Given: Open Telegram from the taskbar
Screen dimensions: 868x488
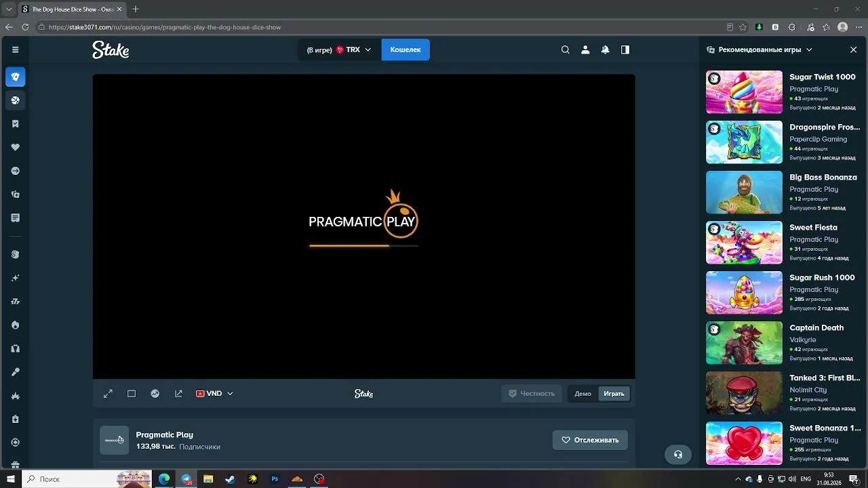Looking at the screenshot, I should [x=186, y=479].
